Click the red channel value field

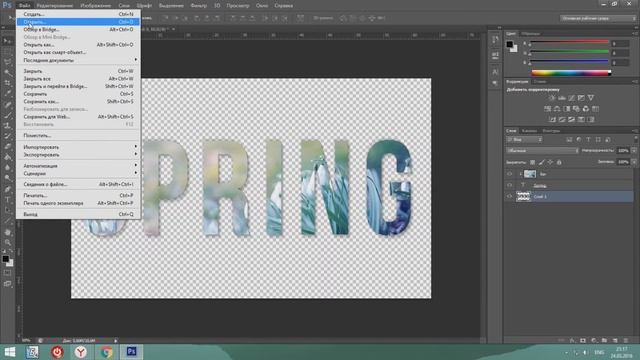click(x=620, y=43)
